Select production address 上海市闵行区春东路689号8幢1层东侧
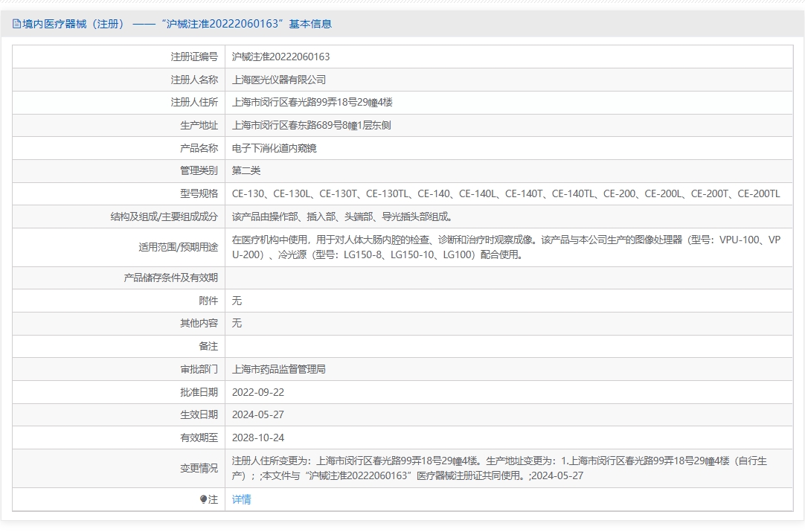This screenshot has width=805, height=532. coord(311,125)
